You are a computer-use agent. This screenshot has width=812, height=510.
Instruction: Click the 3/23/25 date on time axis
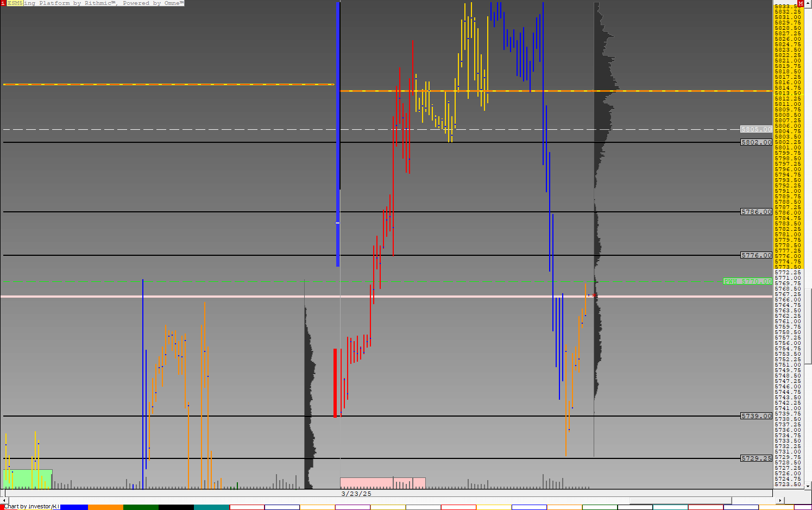(356, 494)
